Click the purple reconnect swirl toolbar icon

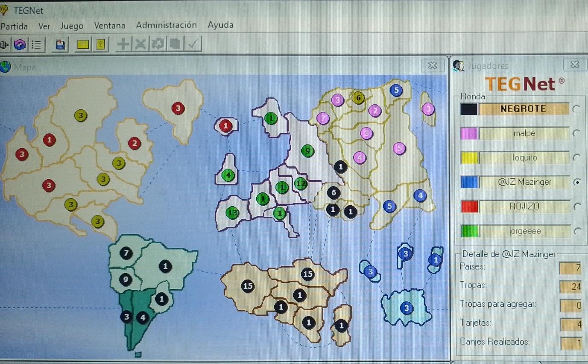20,44
